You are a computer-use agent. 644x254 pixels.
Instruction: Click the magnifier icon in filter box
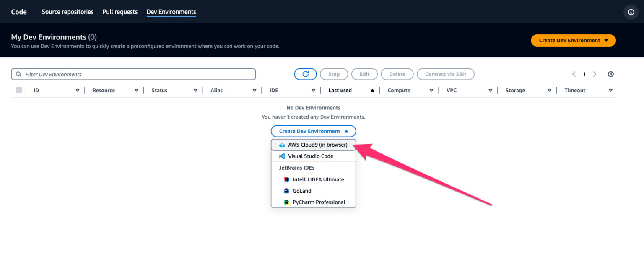point(18,74)
